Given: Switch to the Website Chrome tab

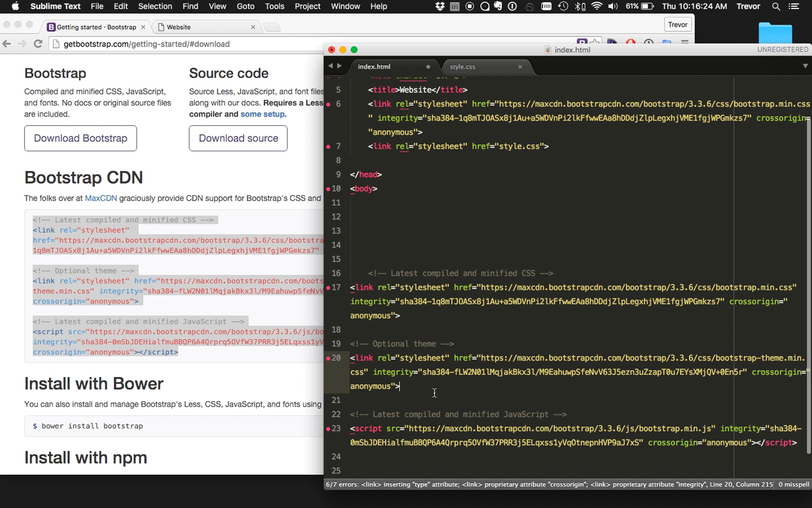Looking at the screenshot, I should coord(206,27).
